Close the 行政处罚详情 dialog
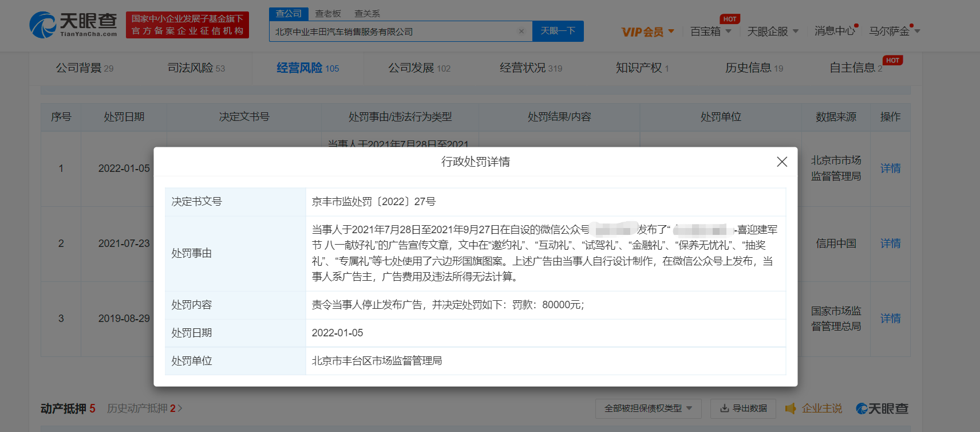This screenshot has width=980, height=432. coord(782,162)
